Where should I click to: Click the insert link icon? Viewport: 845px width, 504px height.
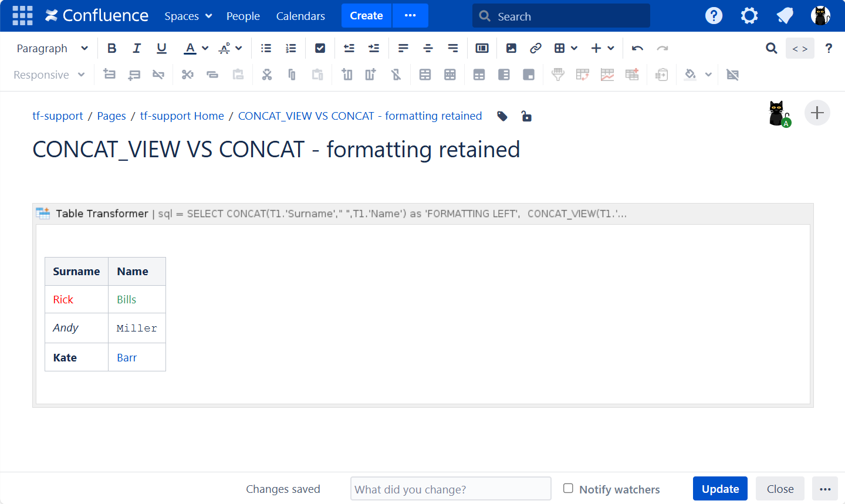535,48
